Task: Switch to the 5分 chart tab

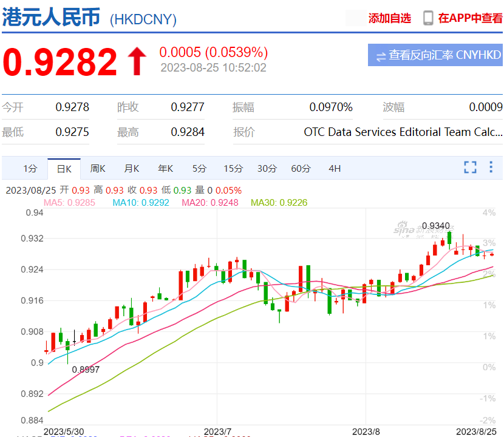Action: tap(199, 168)
